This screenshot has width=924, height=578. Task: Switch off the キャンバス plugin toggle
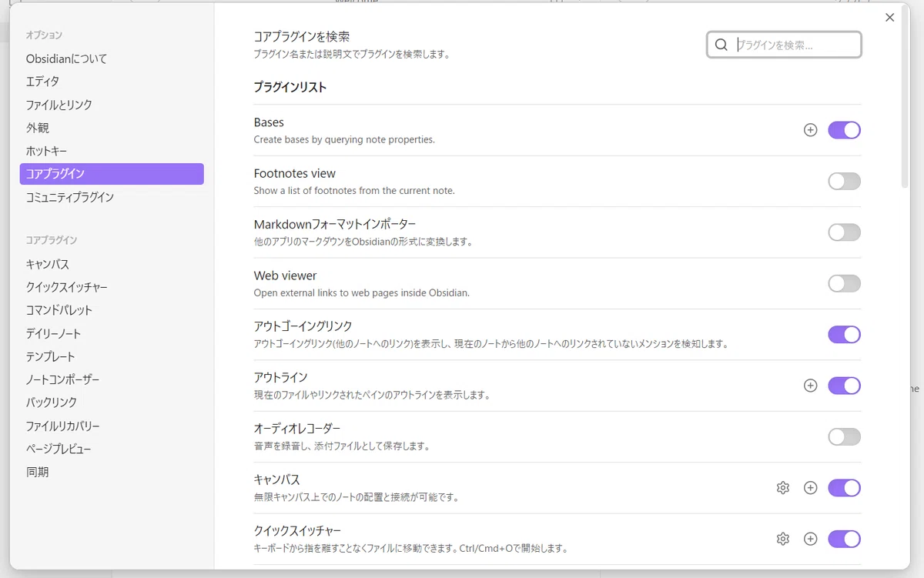(x=844, y=488)
